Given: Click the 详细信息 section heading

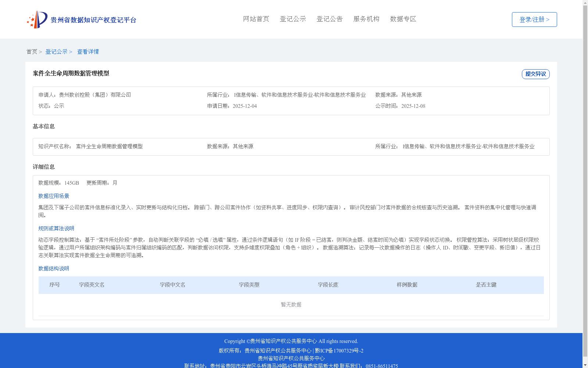Looking at the screenshot, I should [x=44, y=167].
